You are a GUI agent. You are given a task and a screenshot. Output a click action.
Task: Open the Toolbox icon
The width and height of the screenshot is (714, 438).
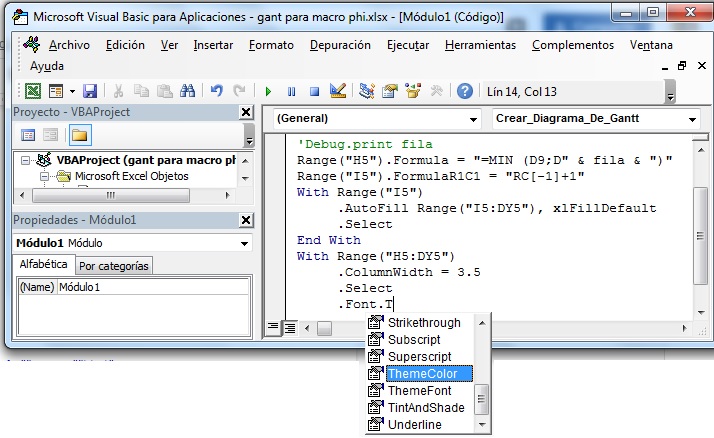click(x=436, y=91)
